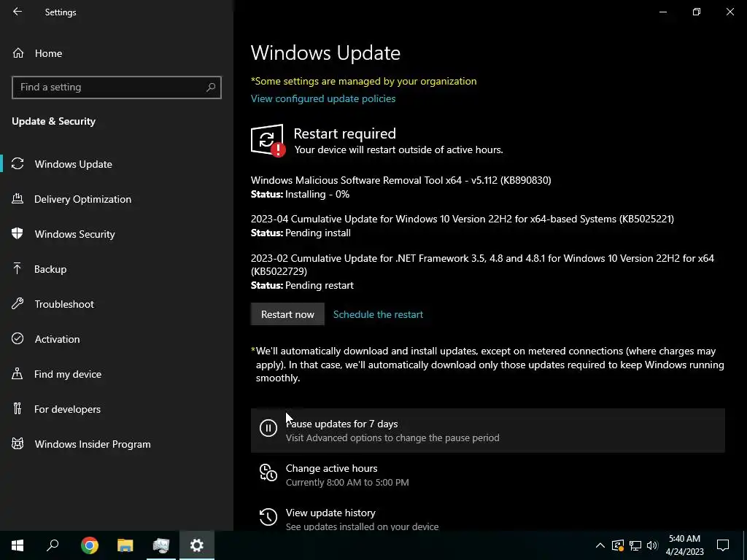Viewport: 747px width, 560px height.
Task: Open Change active hours option
Action: (x=487, y=475)
